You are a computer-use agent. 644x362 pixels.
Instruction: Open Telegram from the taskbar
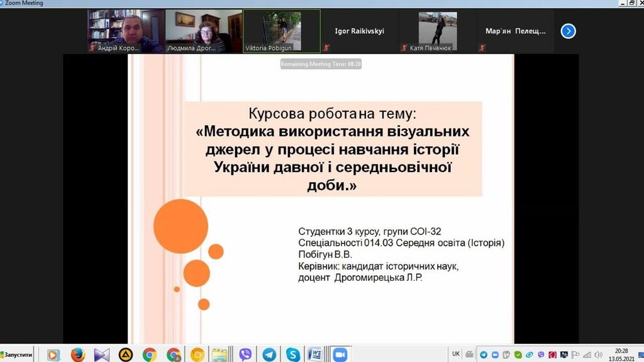269,354
